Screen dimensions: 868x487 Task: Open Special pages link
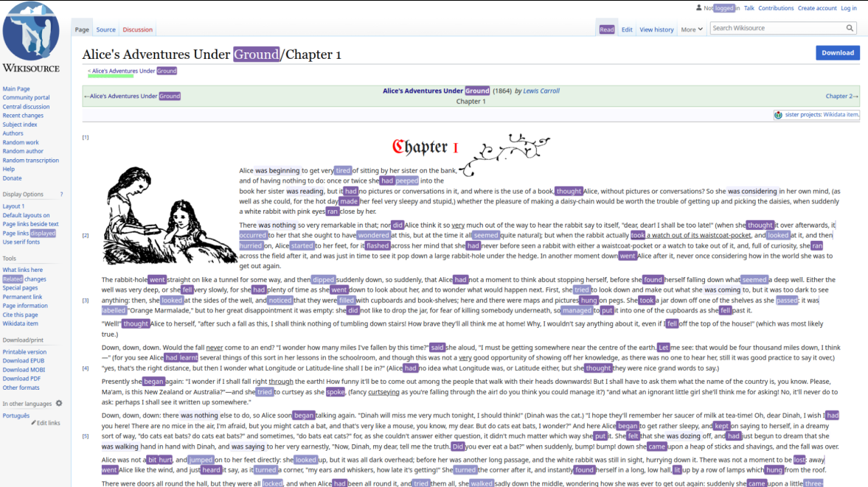[20, 288]
